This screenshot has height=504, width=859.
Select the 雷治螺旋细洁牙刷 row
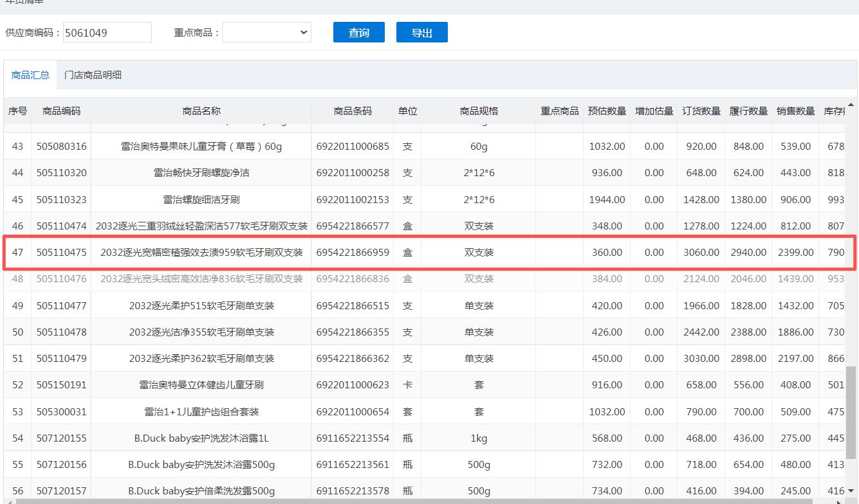pos(201,199)
